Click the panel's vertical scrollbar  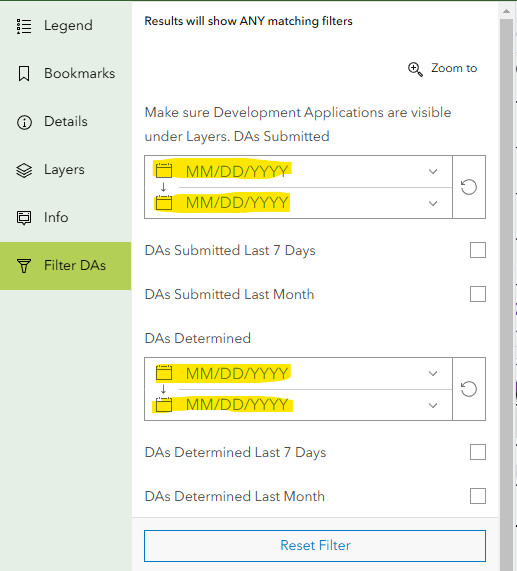tap(506, 291)
